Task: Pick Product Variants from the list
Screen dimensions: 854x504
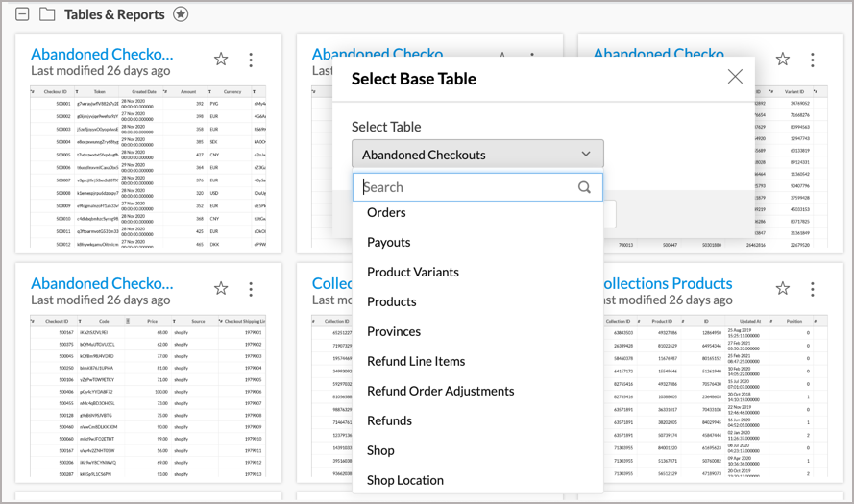Action: point(412,272)
